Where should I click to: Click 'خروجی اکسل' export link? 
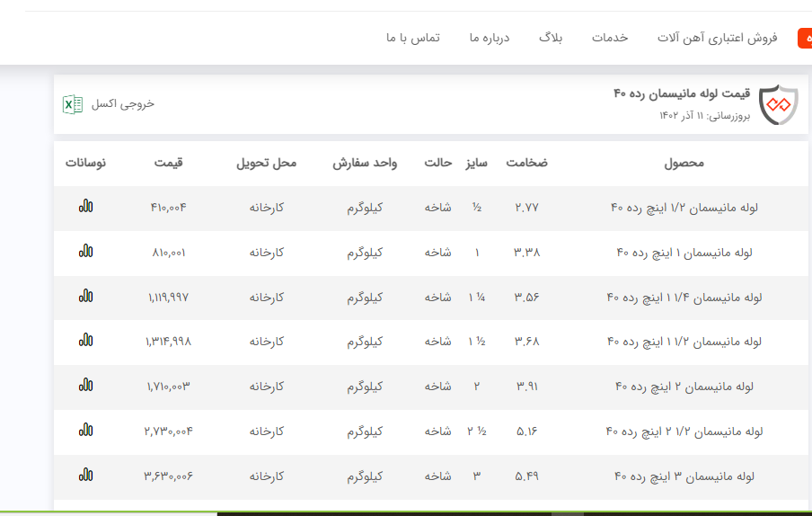[122, 104]
